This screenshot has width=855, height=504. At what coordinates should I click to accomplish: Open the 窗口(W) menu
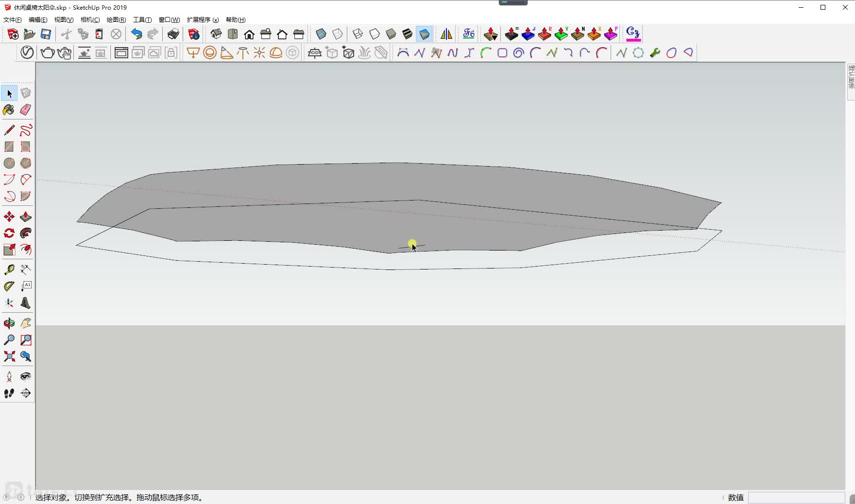[x=169, y=20]
